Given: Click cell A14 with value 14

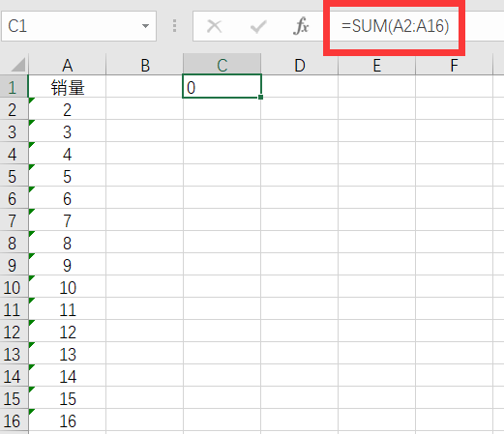Looking at the screenshot, I should 67,375.
